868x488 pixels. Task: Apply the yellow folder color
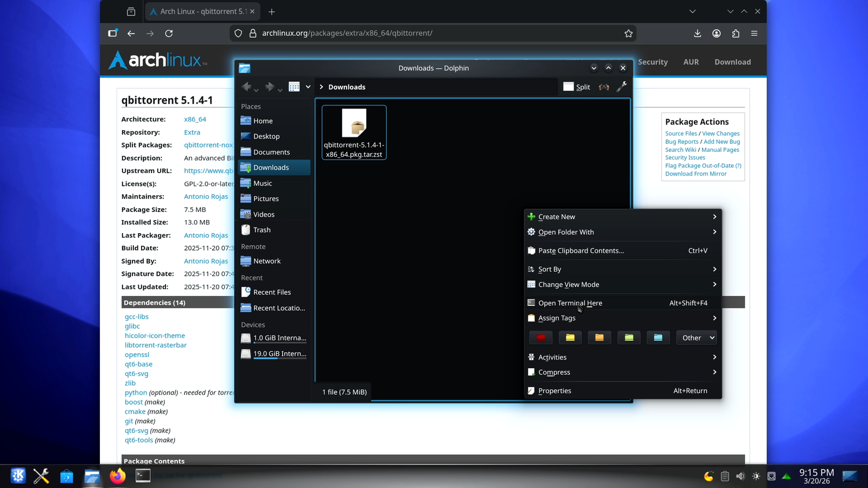coord(570,338)
